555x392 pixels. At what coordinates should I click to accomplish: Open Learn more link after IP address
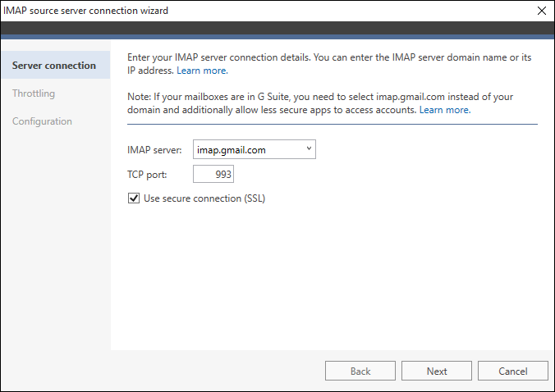[202, 71]
